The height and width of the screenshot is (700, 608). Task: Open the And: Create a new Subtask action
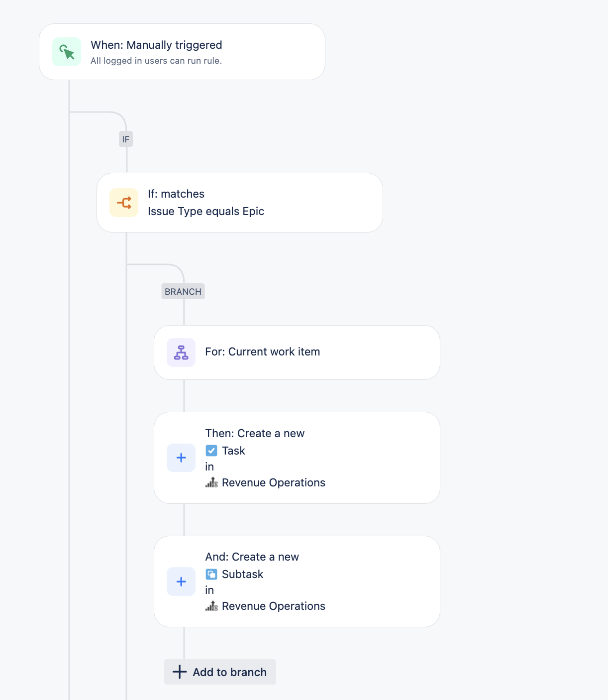[x=297, y=581]
